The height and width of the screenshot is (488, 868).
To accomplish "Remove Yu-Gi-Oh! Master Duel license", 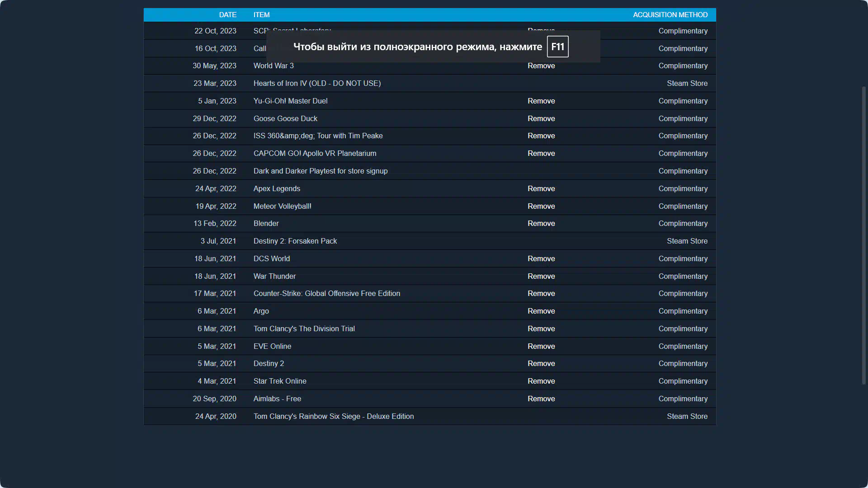I will click(541, 101).
